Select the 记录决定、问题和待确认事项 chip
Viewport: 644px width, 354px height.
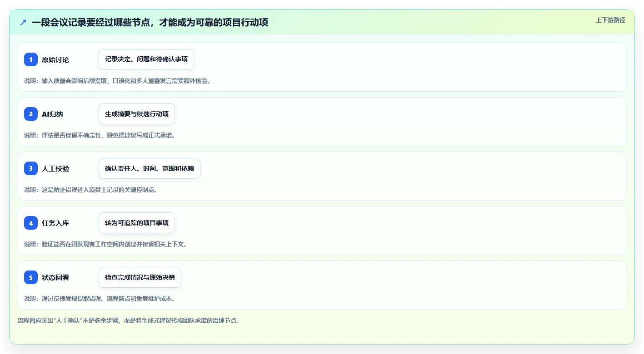point(146,59)
